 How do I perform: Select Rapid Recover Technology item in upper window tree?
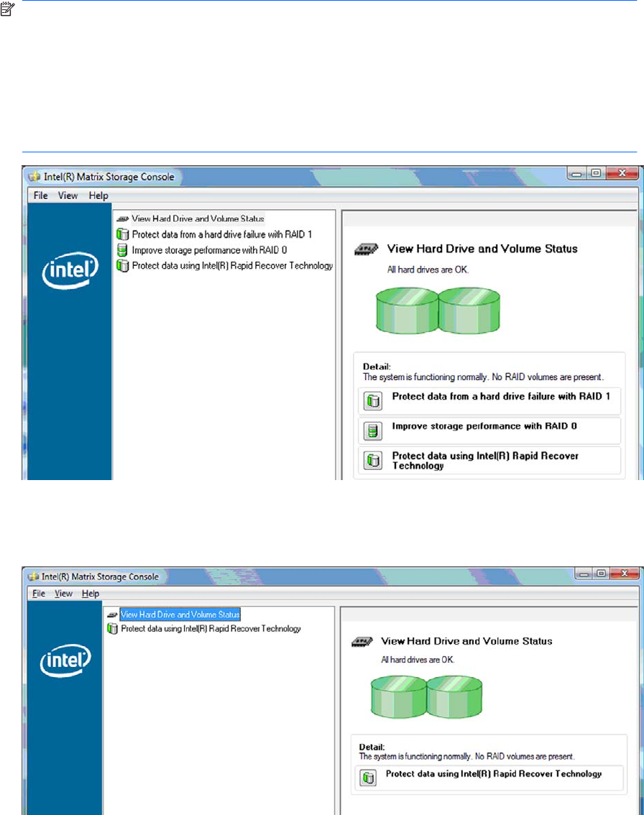[232, 266]
